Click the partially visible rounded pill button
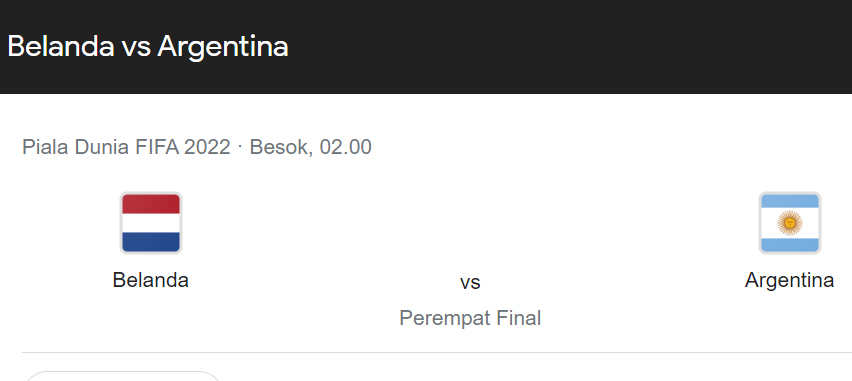Screen dimensions: 852x381 click(x=123, y=376)
